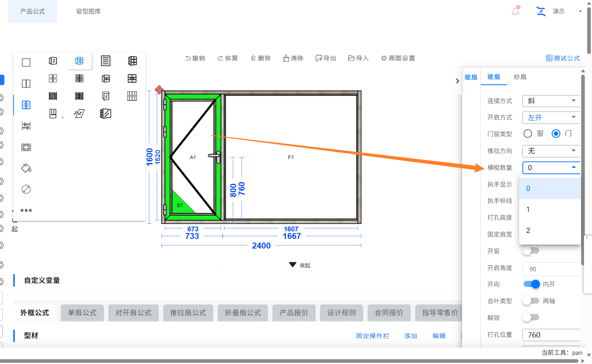Image resolution: width=592 pixels, height=364 pixels.
Task: Click the single rectangle frame icon
Action: (x=26, y=62)
